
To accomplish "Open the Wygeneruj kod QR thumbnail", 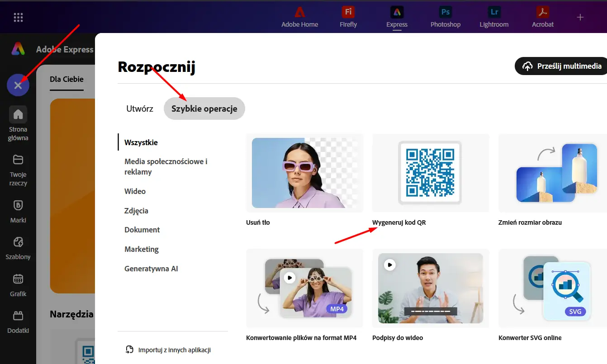I will [430, 173].
